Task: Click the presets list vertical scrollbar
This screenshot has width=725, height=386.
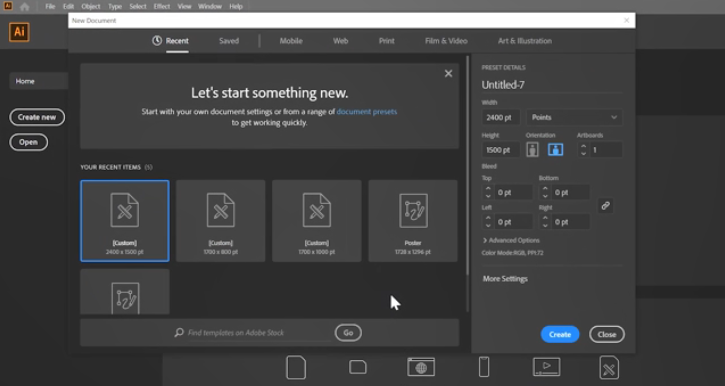Action: click(467, 165)
